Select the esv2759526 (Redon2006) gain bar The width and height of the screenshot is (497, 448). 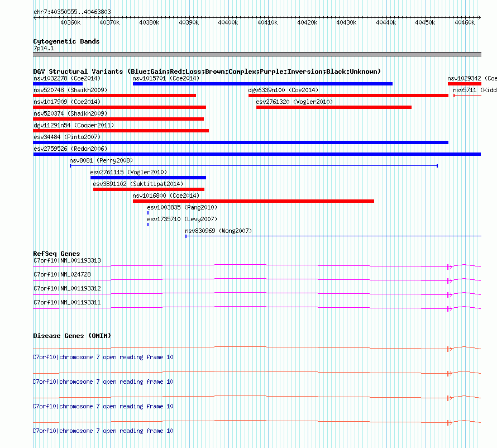pyautogui.click(x=257, y=154)
